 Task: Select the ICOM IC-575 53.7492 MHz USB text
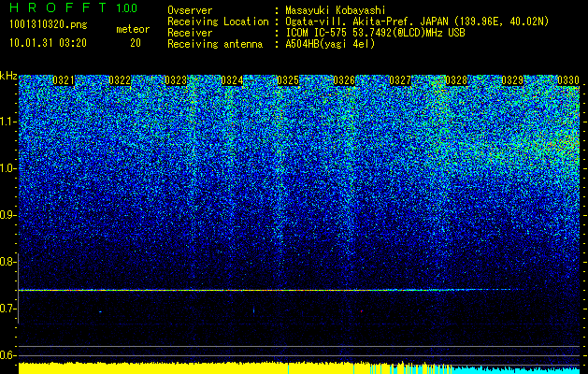click(x=375, y=33)
